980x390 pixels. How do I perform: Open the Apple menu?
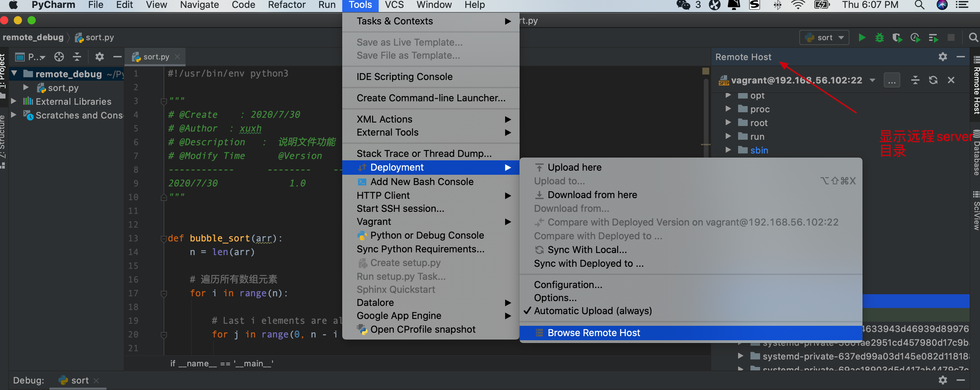click(13, 5)
